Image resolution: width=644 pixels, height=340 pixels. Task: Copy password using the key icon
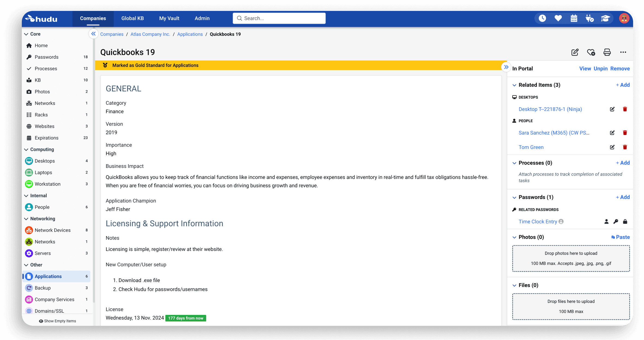click(616, 222)
